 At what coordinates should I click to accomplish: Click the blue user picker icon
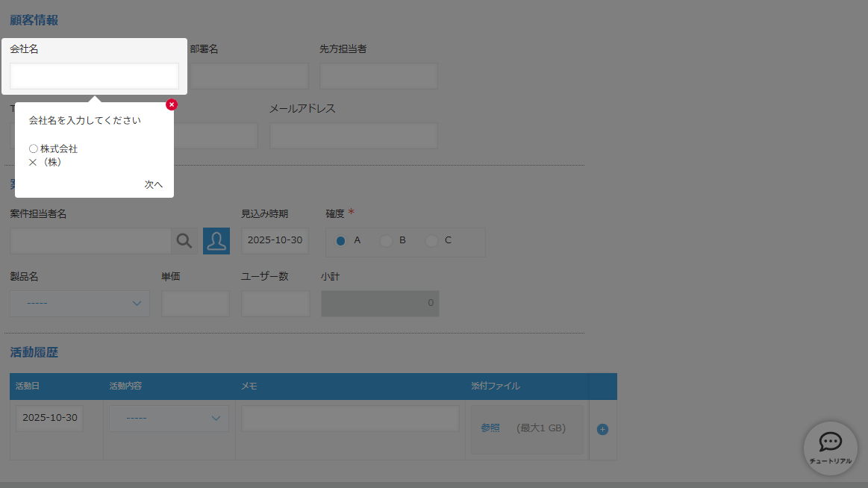[x=216, y=241]
